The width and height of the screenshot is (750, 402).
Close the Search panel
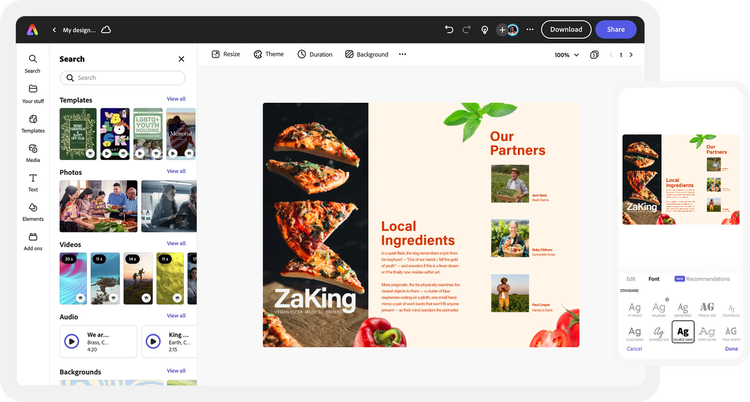(181, 59)
